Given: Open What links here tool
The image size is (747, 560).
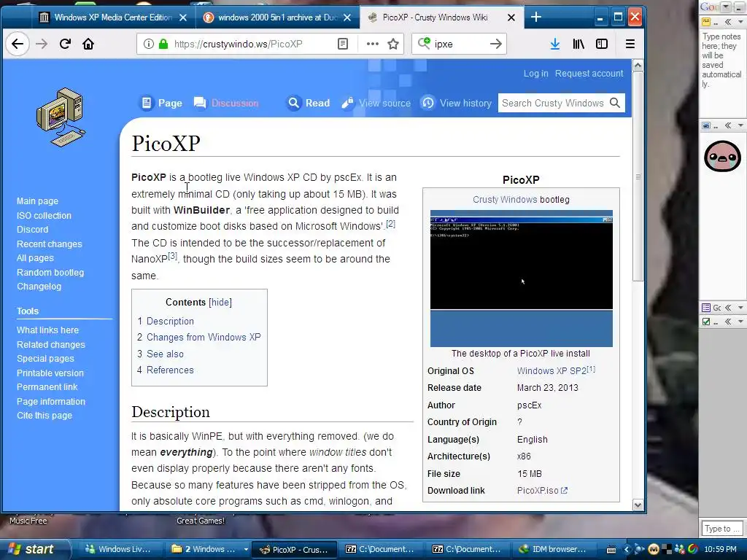Looking at the screenshot, I should [x=47, y=330].
